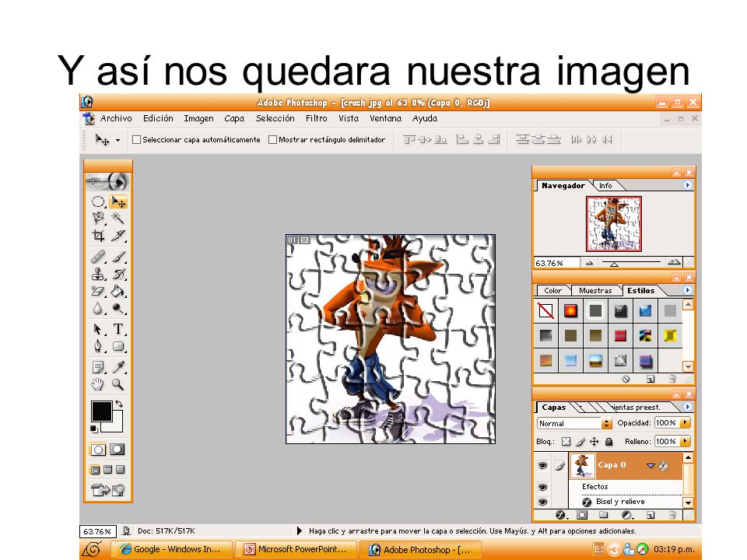747x560 pixels.
Task: Select the Brush tool
Action: tap(117, 257)
